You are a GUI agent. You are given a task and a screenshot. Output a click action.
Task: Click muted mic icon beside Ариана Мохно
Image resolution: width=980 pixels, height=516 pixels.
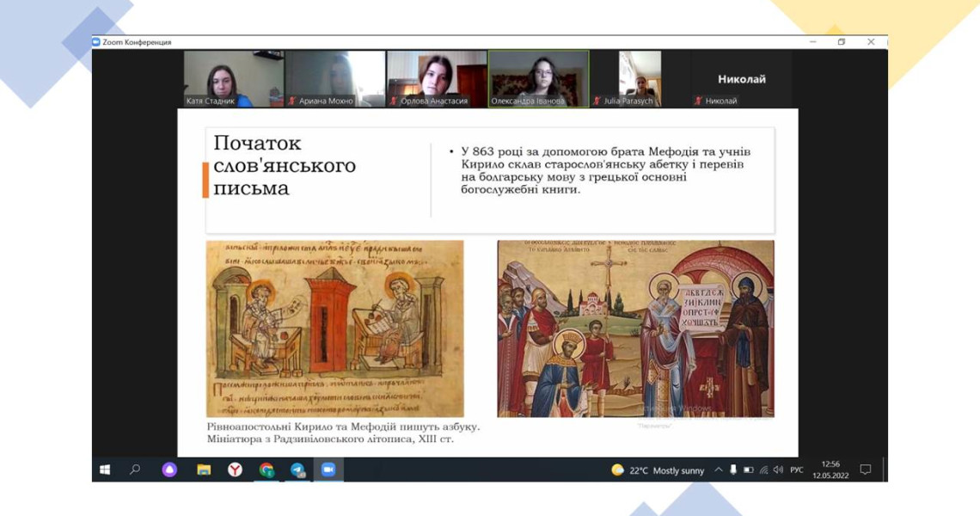[x=292, y=101]
